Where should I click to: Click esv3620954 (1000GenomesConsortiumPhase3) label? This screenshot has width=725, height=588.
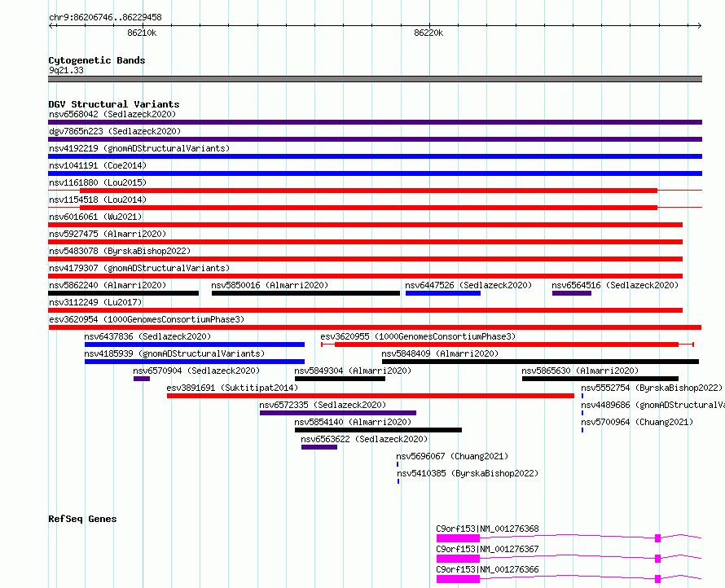pos(147,319)
